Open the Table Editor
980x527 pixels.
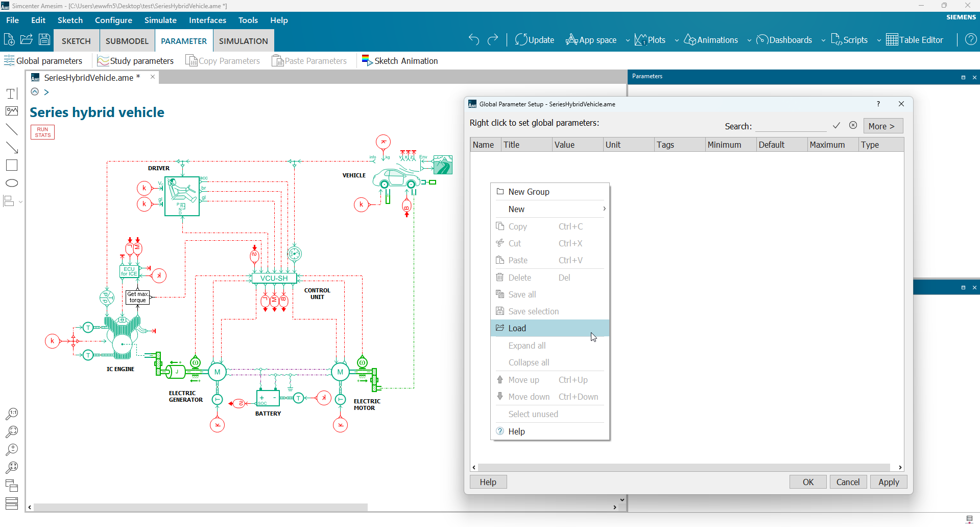915,40
